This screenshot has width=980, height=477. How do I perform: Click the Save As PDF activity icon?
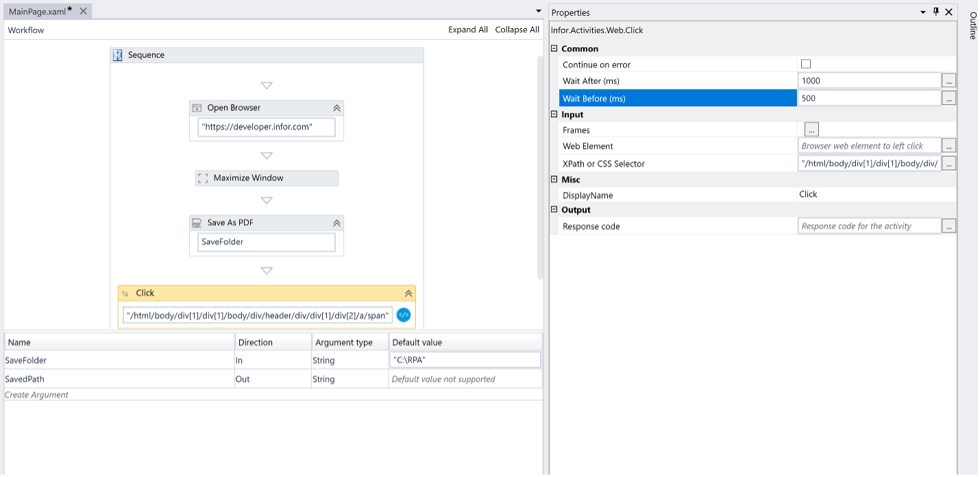tap(197, 223)
